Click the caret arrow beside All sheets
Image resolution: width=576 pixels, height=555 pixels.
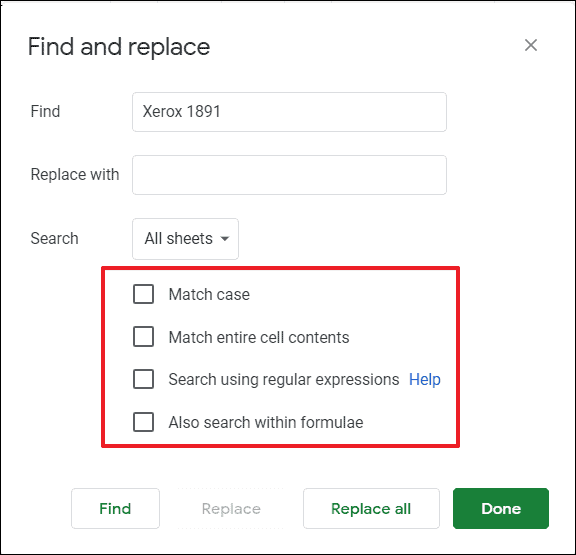coord(224,239)
